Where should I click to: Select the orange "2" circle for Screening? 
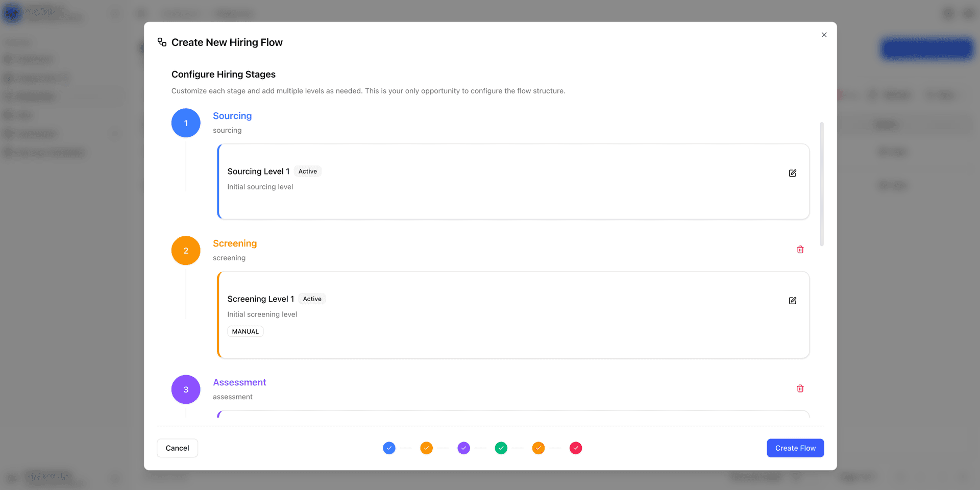click(x=186, y=251)
